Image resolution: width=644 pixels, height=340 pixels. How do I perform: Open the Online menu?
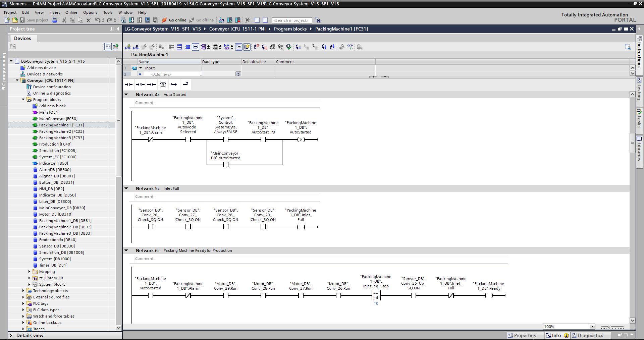[71, 12]
